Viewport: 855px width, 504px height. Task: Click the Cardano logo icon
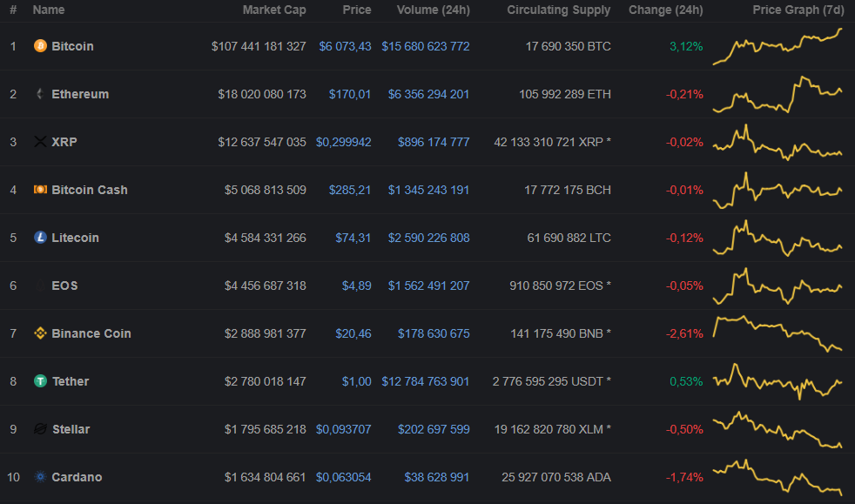pyautogui.click(x=40, y=477)
